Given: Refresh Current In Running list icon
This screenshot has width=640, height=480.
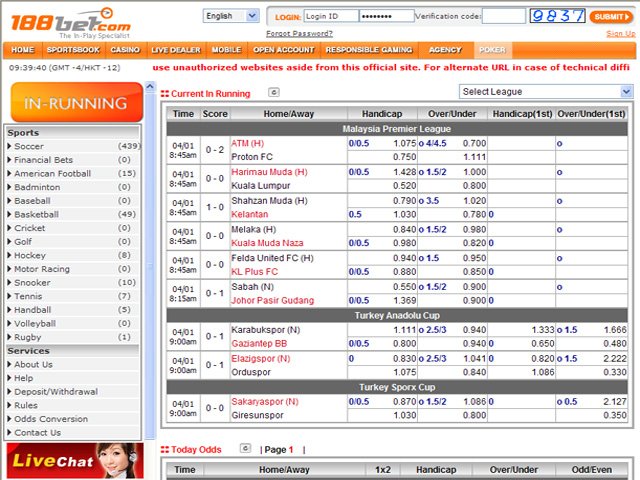Looking at the screenshot, I should coord(273,93).
